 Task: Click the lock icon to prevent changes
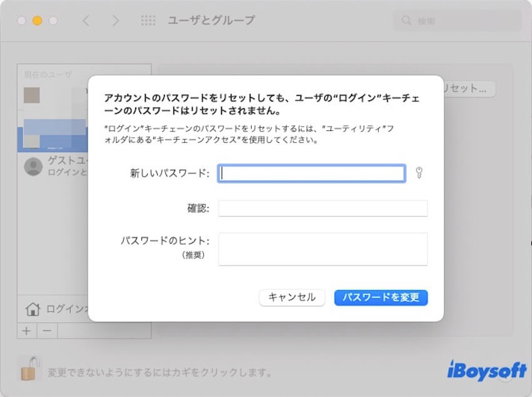[x=30, y=368]
